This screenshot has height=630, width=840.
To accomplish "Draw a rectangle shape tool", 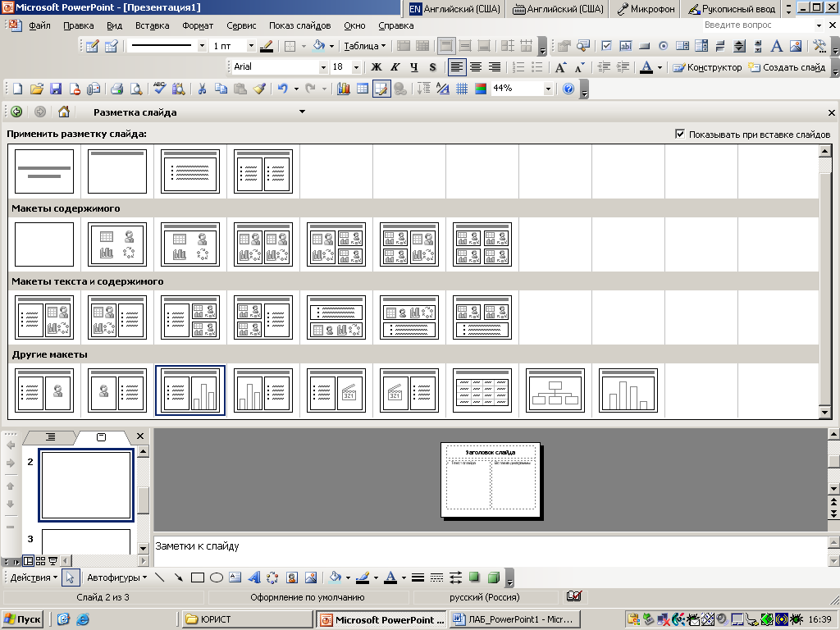I will tap(198, 577).
